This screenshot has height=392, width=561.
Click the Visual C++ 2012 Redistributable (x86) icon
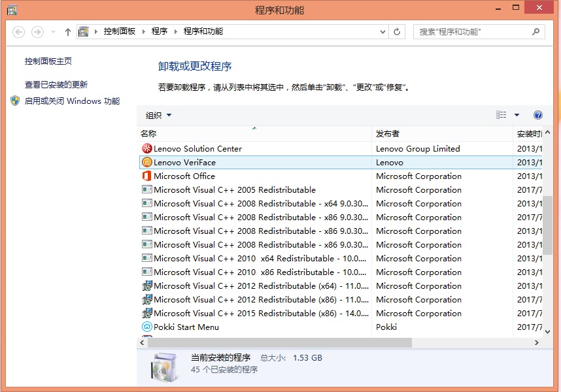(146, 299)
